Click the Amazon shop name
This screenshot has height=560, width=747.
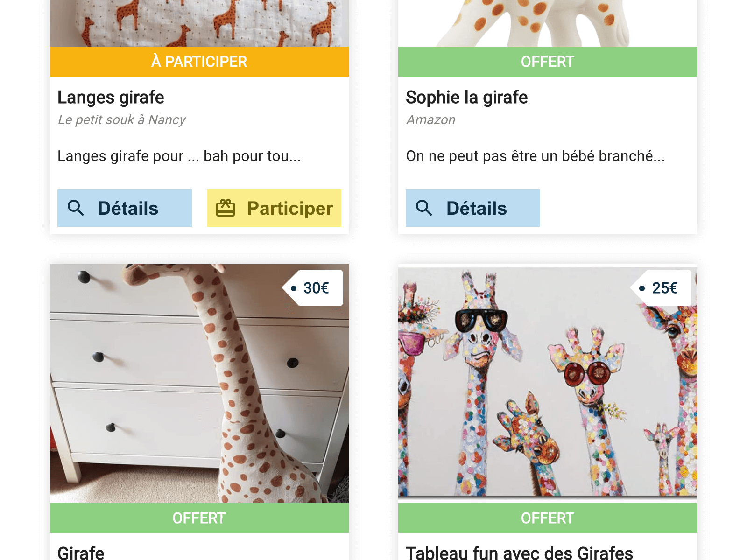430,120
